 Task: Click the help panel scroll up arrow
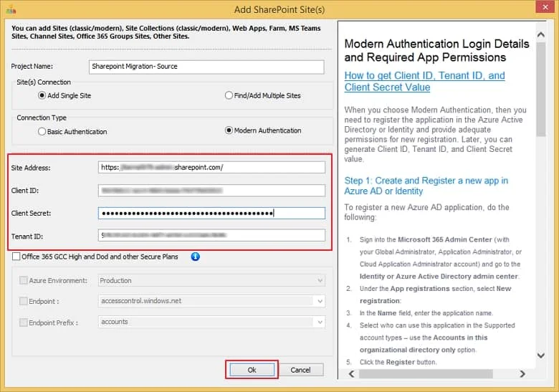(541, 34)
